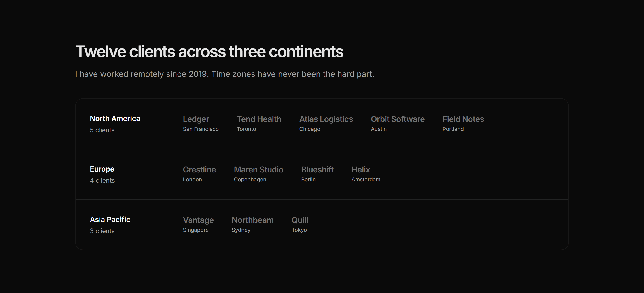Image resolution: width=644 pixels, height=293 pixels.
Task: Click the 'Singapore' location text
Action: click(x=196, y=230)
